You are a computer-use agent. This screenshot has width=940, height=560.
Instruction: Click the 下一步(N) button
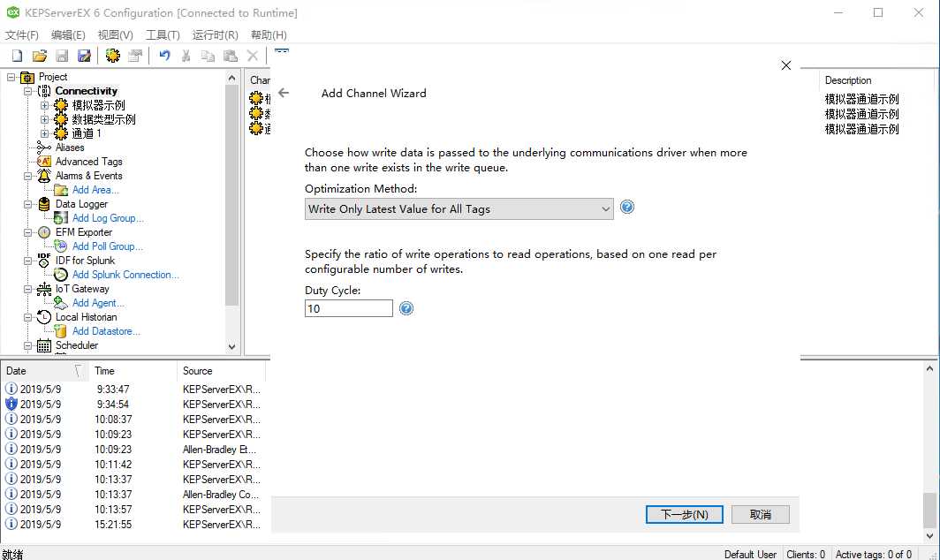coord(684,514)
